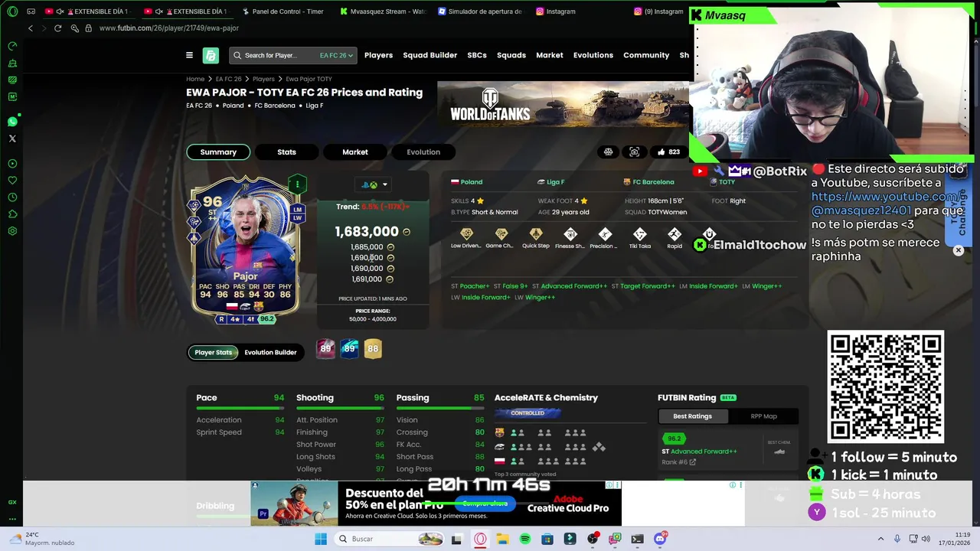
Task: Click the Advanced Forward++ role link
Action: click(x=573, y=286)
